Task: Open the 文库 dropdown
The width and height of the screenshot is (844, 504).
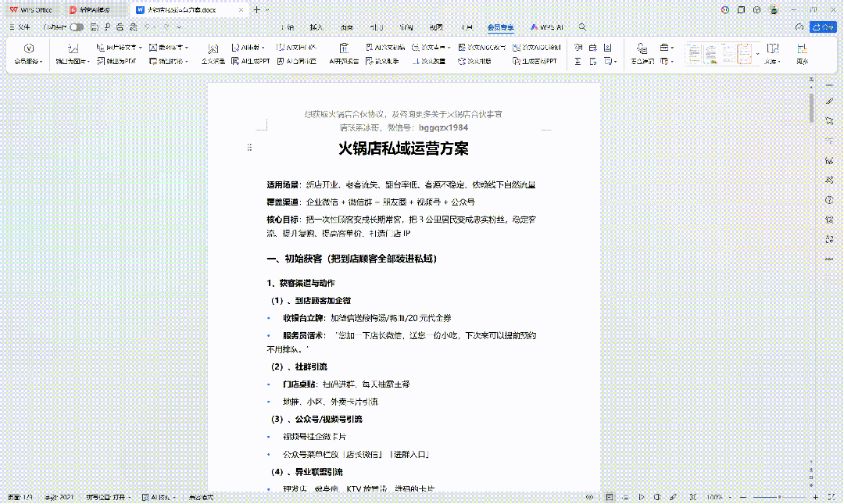Action: 772,54
